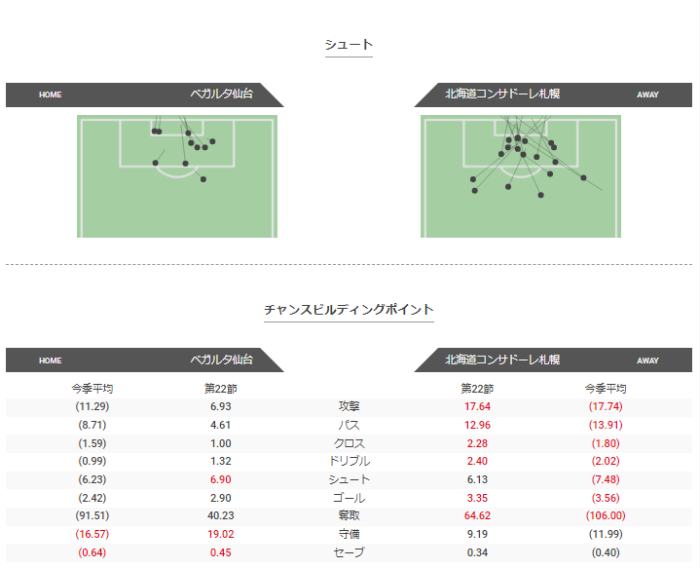Open the home team shot map pitch

(177, 176)
